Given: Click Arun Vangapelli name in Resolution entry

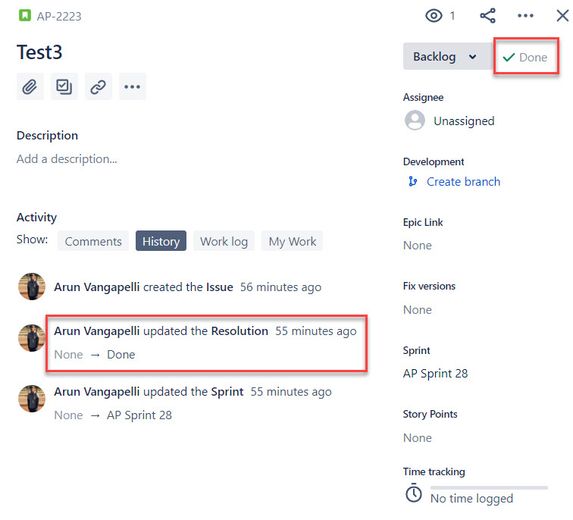Looking at the screenshot, I should point(97,331).
